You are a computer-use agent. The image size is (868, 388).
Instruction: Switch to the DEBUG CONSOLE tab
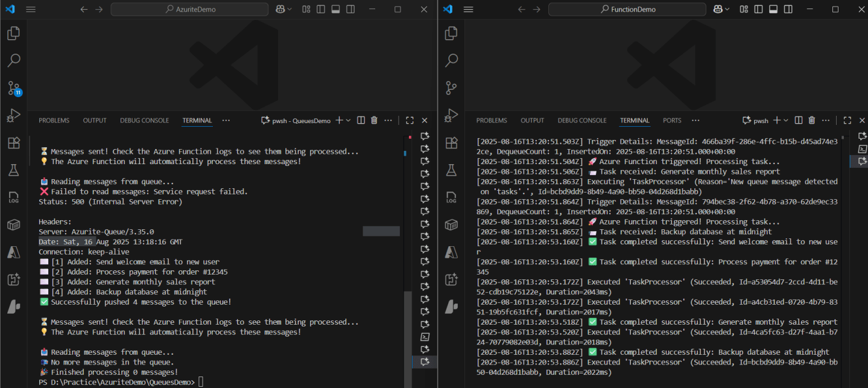[x=144, y=120]
